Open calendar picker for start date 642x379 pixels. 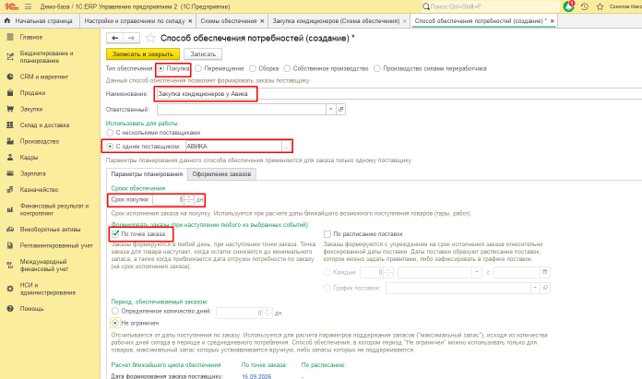tap(545, 272)
